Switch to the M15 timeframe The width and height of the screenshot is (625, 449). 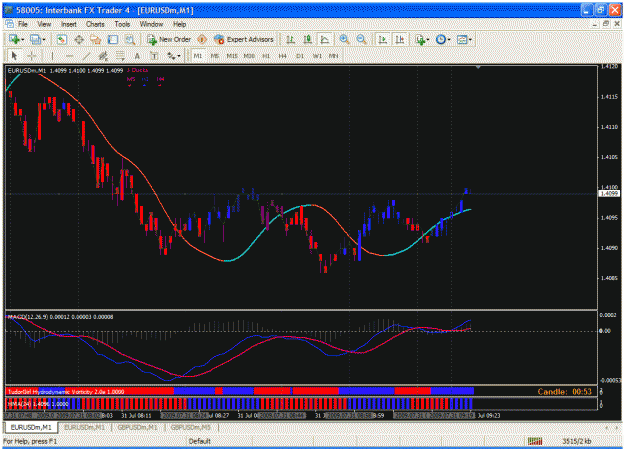point(232,56)
